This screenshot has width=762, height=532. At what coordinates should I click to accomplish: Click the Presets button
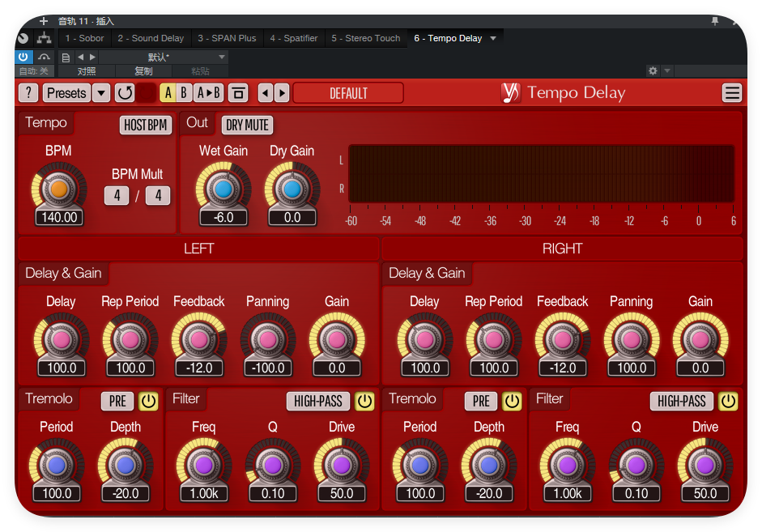(x=66, y=93)
